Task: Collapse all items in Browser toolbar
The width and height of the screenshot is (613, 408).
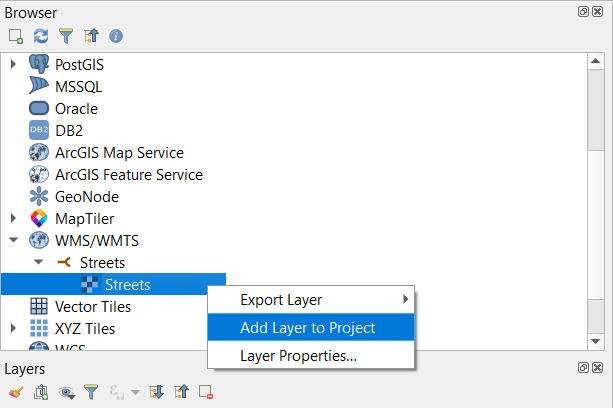Action: click(x=91, y=36)
